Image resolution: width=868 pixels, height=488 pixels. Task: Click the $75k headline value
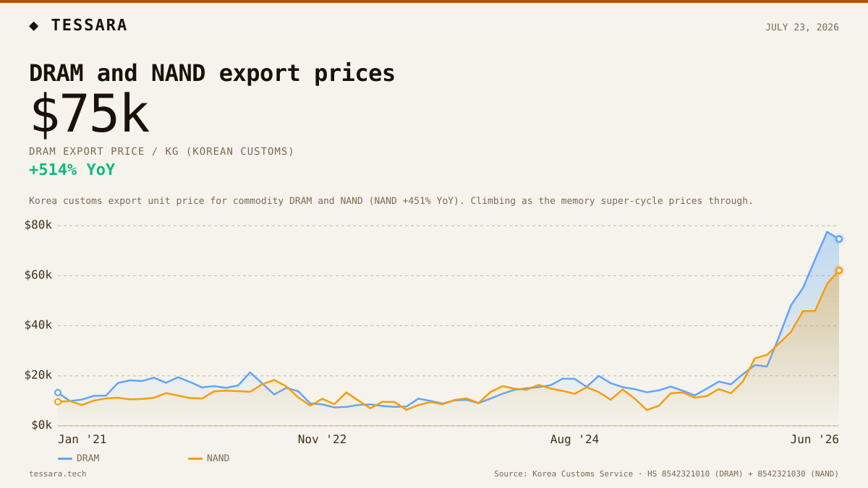tap(89, 114)
